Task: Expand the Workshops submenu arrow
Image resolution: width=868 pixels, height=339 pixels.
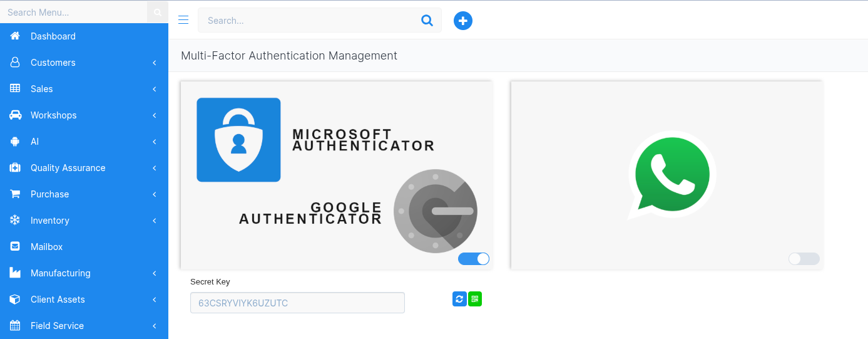Action: click(x=154, y=115)
